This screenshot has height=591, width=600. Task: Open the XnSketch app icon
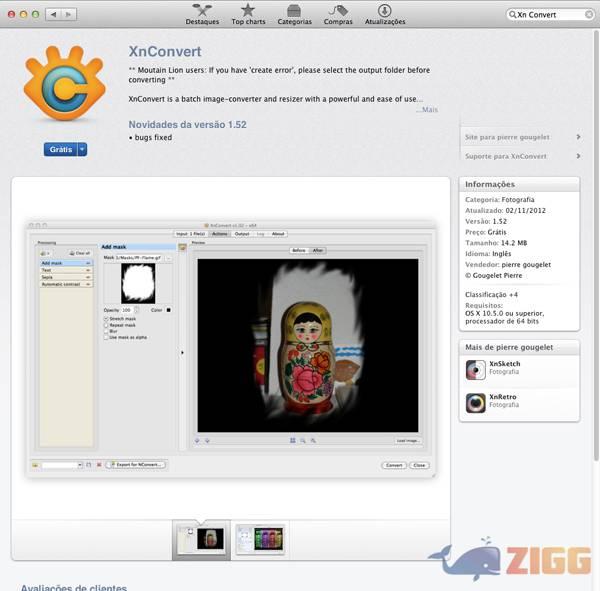click(x=476, y=370)
